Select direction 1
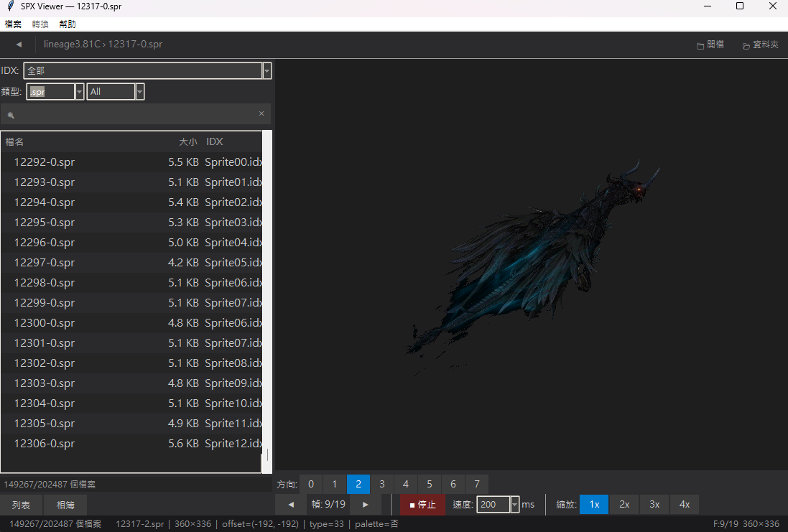This screenshot has width=788, height=532. pos(335,485)
